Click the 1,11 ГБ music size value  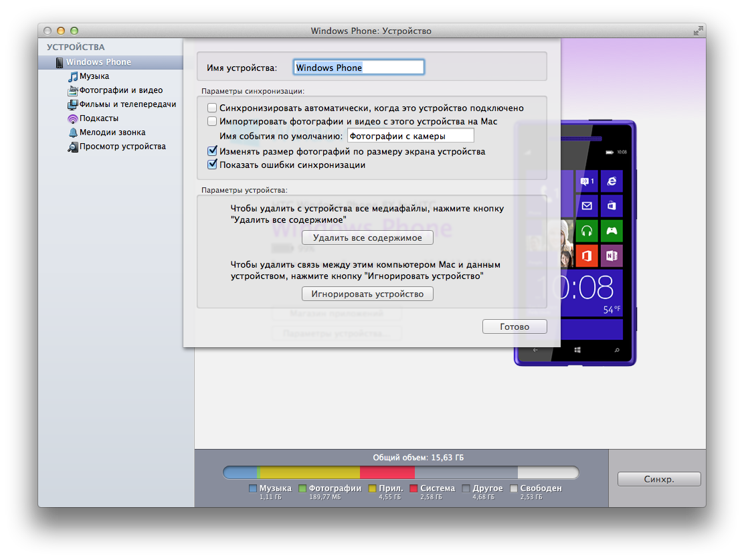(x=270, y=497)
